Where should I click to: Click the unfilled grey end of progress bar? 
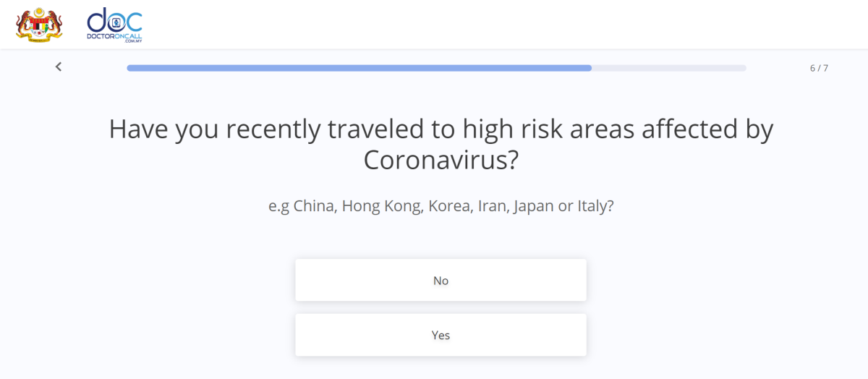(669, 68)
